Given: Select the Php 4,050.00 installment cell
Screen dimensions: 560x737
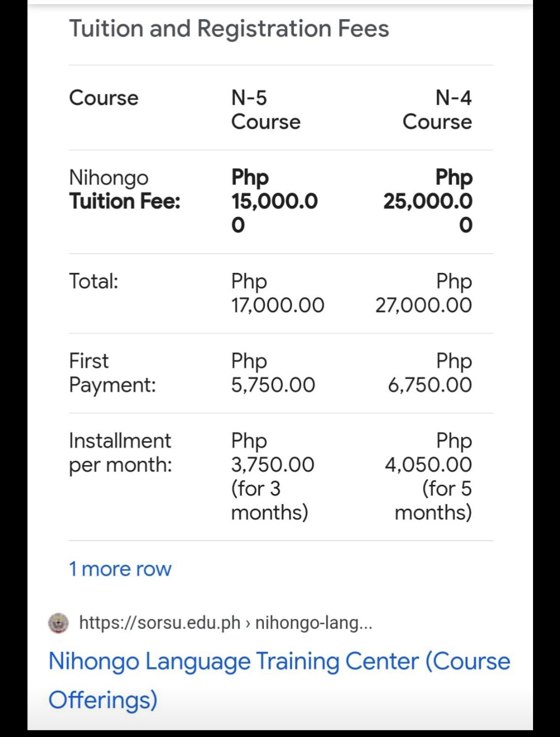Looking at the screenshot, I should [428, 477].
